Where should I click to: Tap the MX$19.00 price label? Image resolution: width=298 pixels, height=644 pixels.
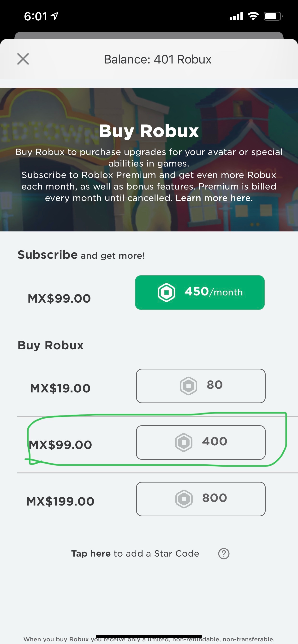click(60, 388)
